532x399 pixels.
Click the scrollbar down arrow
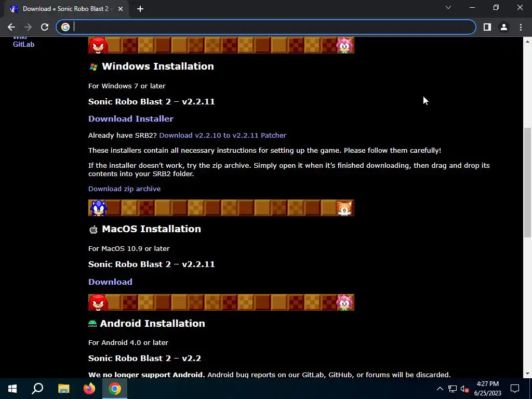pos(527,374)
